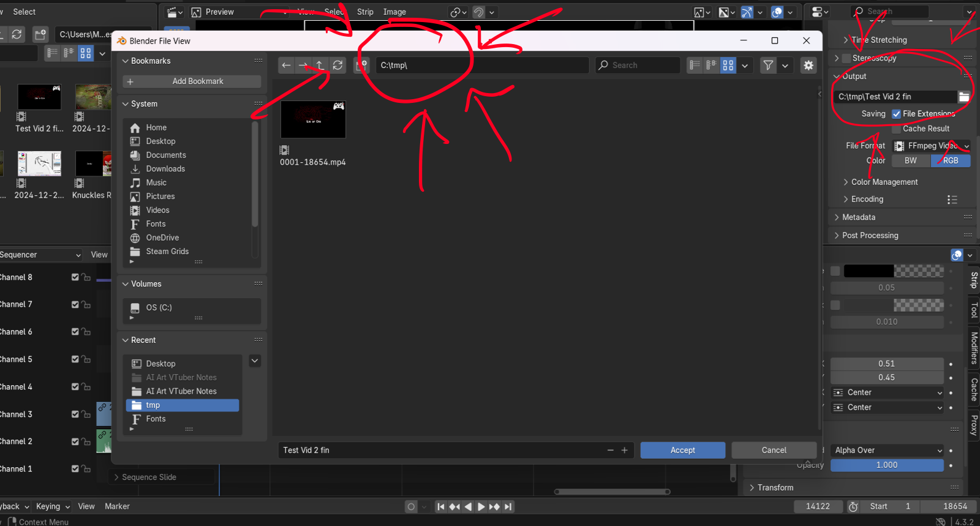Open folder browser for output path
Screen dimensions: 980x526
point(964,97)
